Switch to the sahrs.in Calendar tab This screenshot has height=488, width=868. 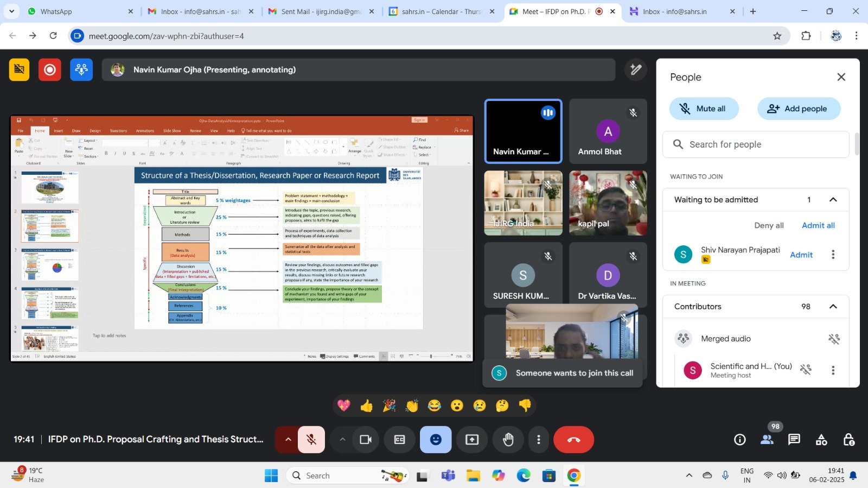pyautogui.click(x=440, y=11)
